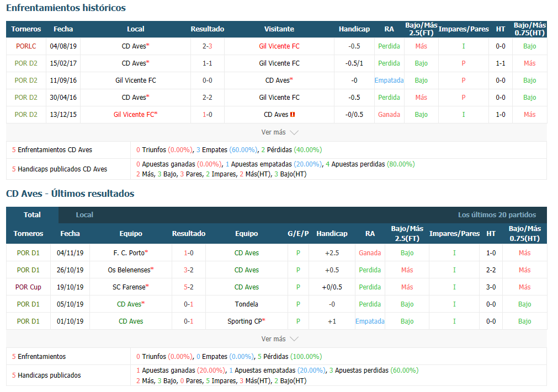The width and height of the screenshot is (558, 392).
Task: Switch to the Total tab
Action: coord(32,214)
